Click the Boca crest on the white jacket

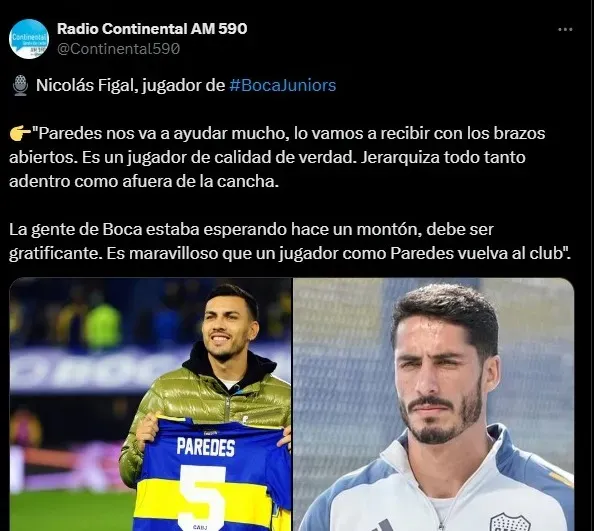point(510,523)
